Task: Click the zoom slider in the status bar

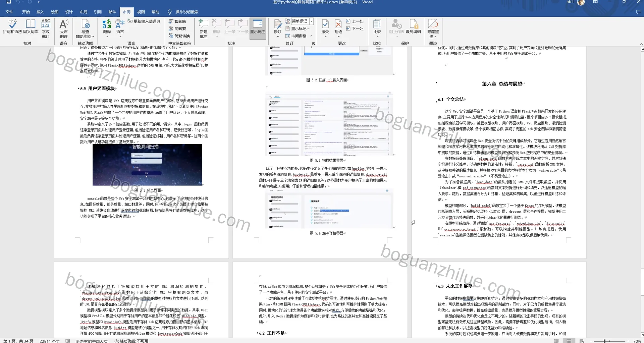Action: pos(609,341)
